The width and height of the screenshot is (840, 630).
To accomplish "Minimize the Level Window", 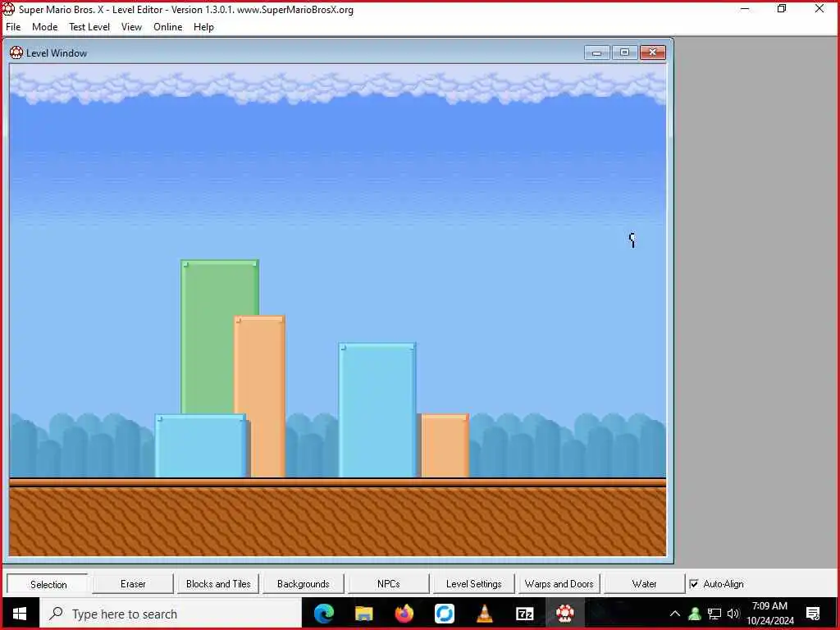I will click(597, 52).
